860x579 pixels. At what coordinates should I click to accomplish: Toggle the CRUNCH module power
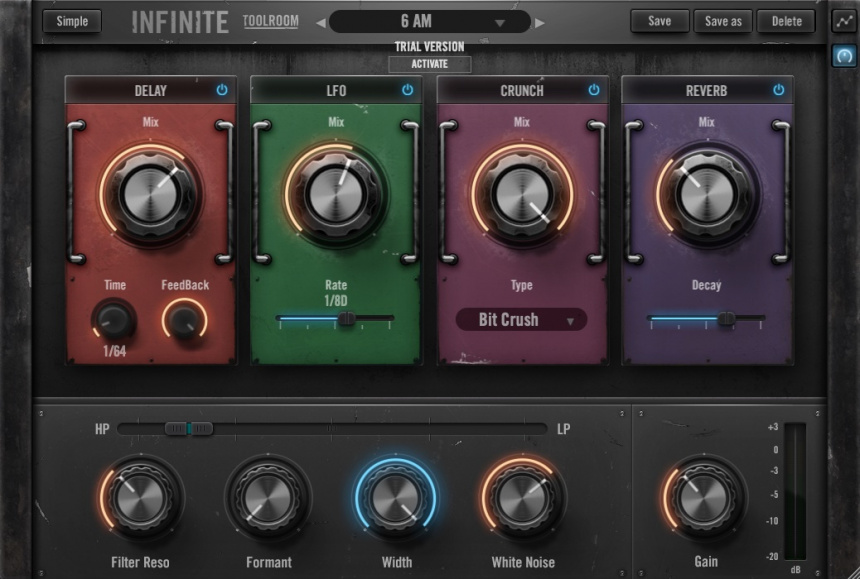click(x=596, y=89)
